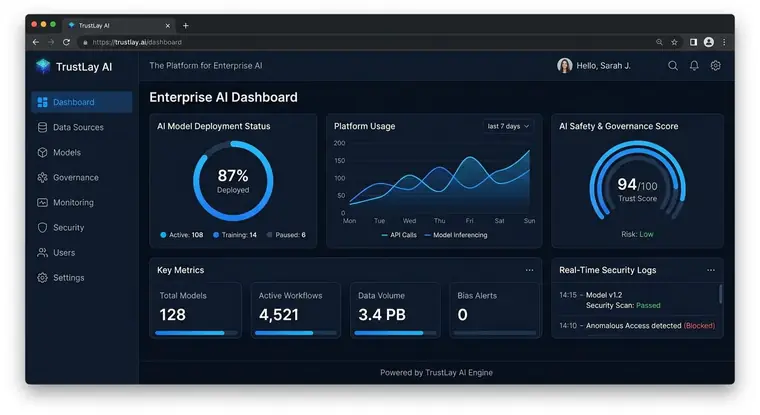Screen dimensions: 760x415
Task: Open a new browser tab
Action: (x=186, y=25)
